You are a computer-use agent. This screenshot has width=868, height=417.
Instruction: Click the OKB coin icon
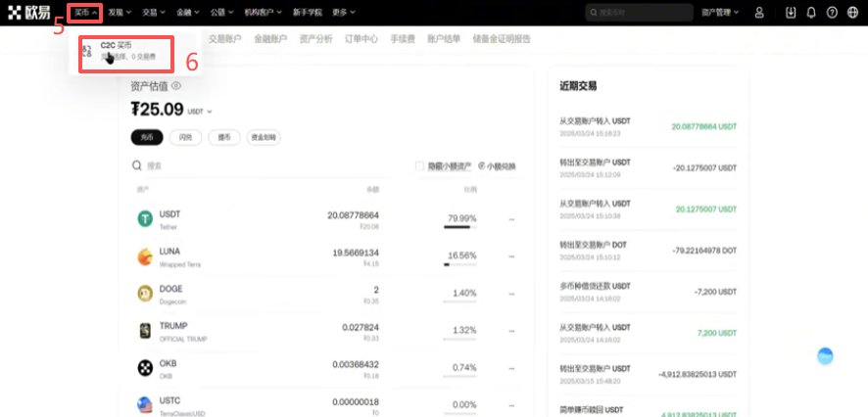145,368
